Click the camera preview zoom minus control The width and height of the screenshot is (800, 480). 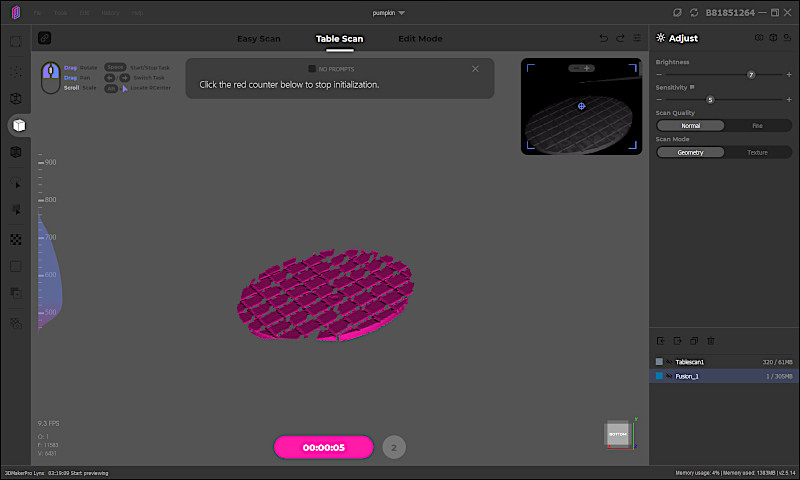(576, 68)
